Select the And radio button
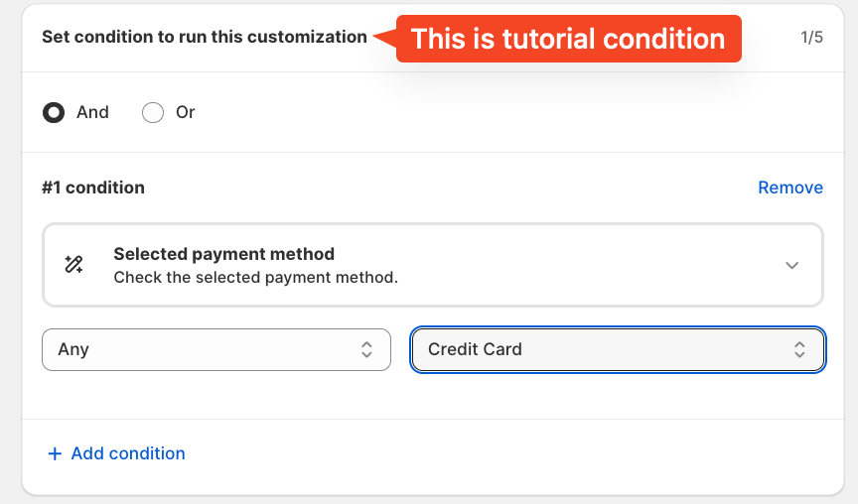This screenshot has width=858, height=504. coord(54,113)
